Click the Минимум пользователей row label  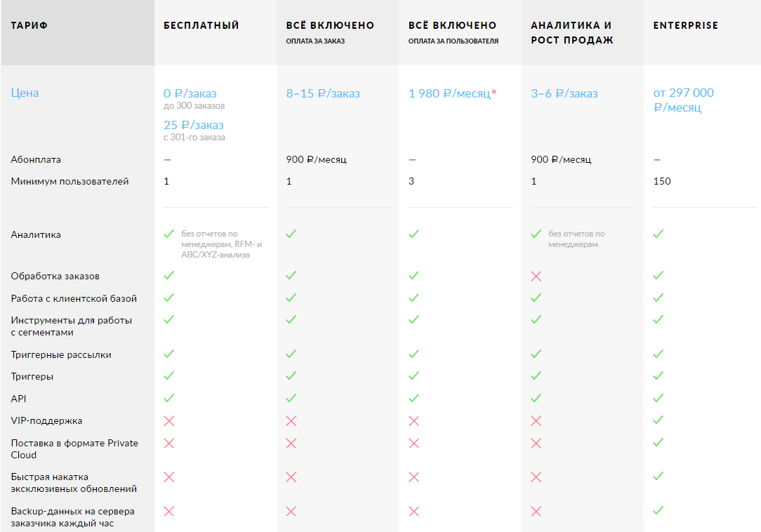[70, 182]
